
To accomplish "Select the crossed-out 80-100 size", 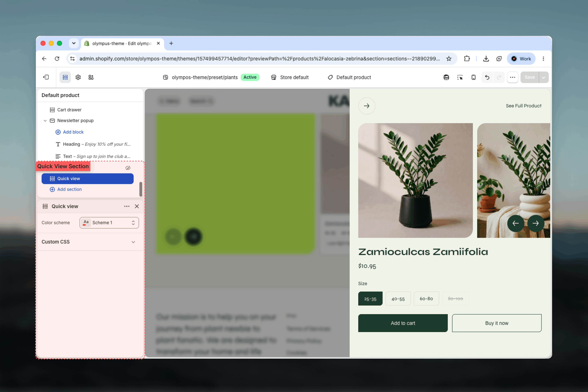I will (x=456, y=299).
